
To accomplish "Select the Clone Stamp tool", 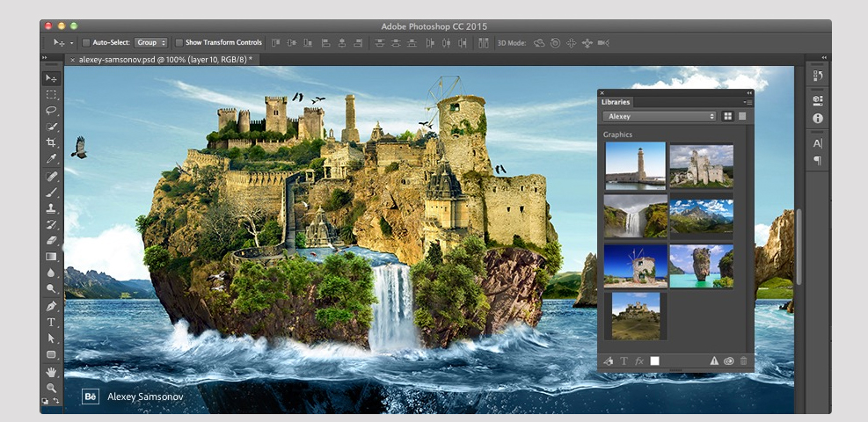I will click(52, 209).
